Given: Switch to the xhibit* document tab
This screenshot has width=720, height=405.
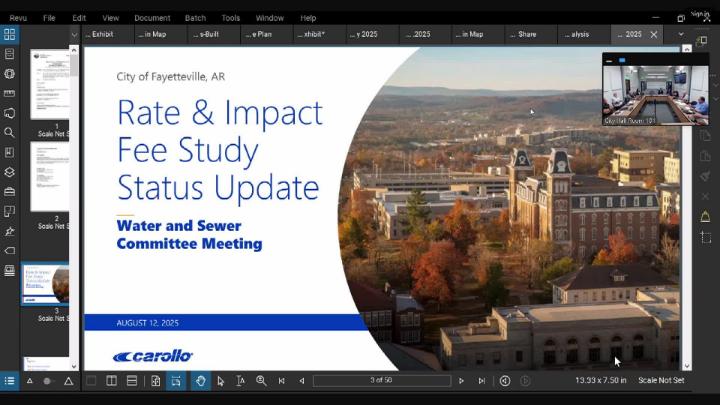Looking at the screenshot, I should 319,34.
